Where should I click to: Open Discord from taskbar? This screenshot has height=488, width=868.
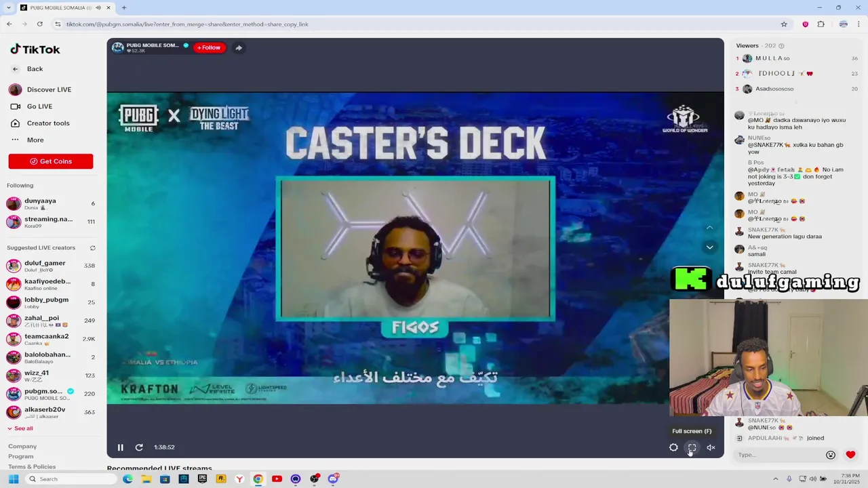(333, 479)
